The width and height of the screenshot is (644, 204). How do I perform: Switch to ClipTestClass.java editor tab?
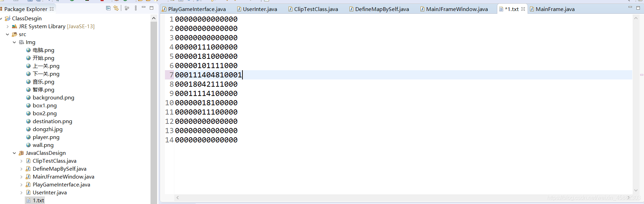tap(313, 9)
